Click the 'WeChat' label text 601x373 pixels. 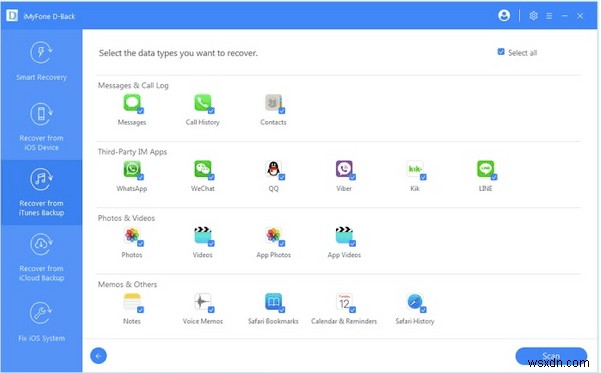click(x=203, y=189)
